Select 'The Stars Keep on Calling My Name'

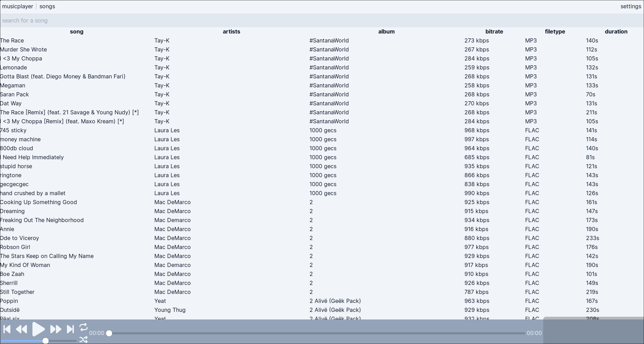[x=47, y=256]
